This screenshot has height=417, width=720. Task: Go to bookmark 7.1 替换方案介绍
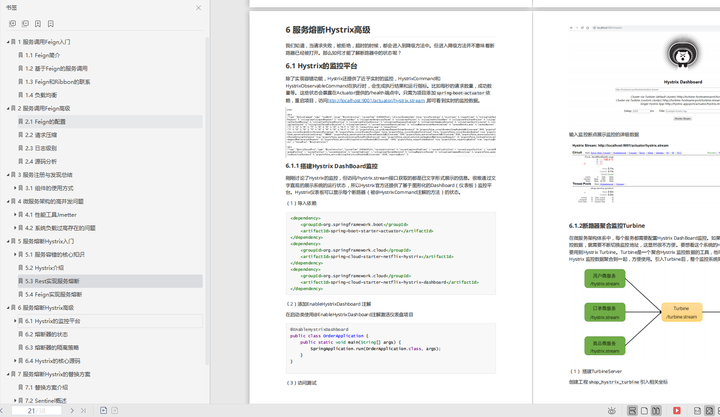click(46, 388)
